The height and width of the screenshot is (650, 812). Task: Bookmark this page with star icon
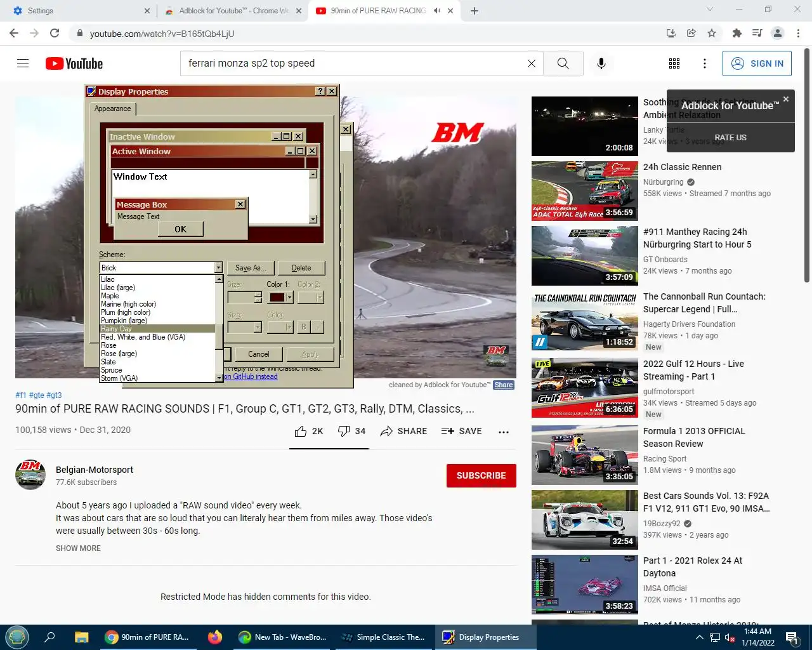click(x=712, y=33)
